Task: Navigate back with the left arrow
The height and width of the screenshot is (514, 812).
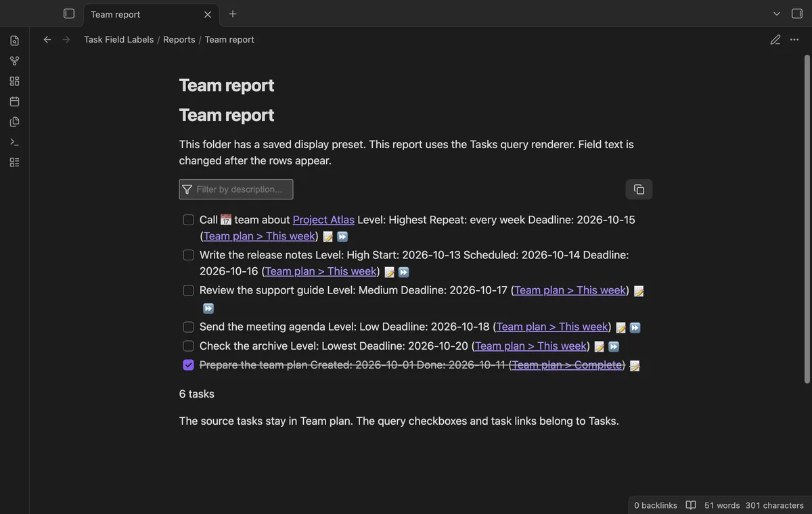Action: [47, 39]
